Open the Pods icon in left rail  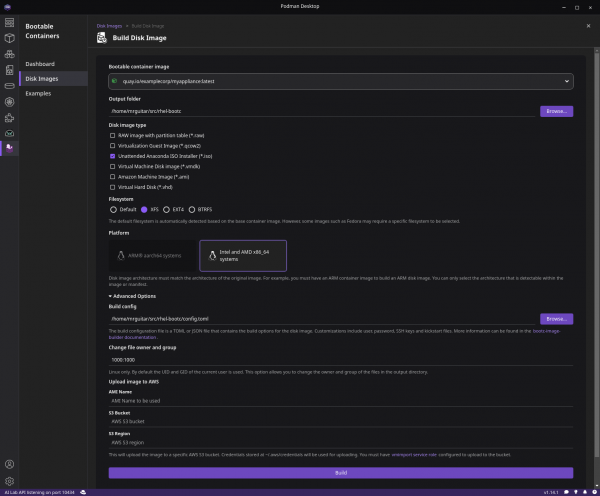(10, 54)
